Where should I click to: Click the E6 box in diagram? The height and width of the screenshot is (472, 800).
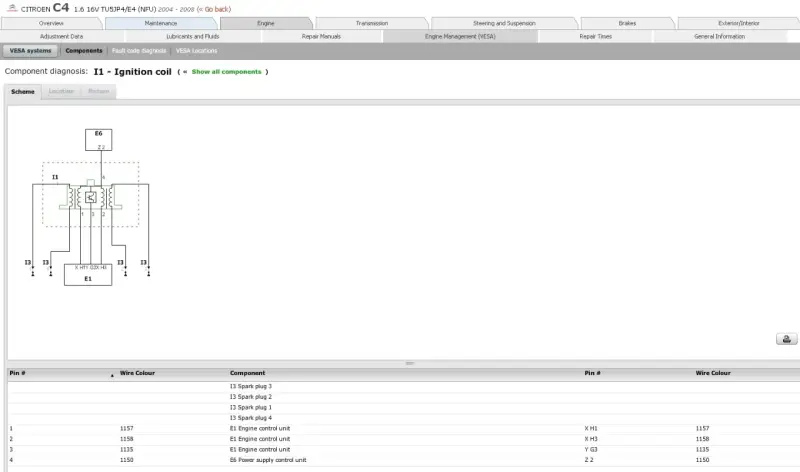pos(98,140)
